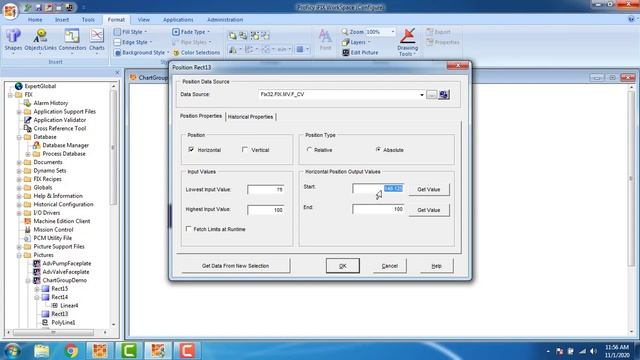
Task: Switch to the Insert ribbon tab
Action: (x=62, y=20)
